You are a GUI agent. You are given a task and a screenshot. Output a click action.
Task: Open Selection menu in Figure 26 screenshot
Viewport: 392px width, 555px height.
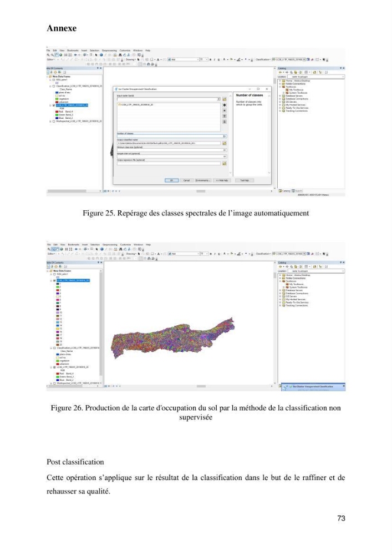pos(95,245)
